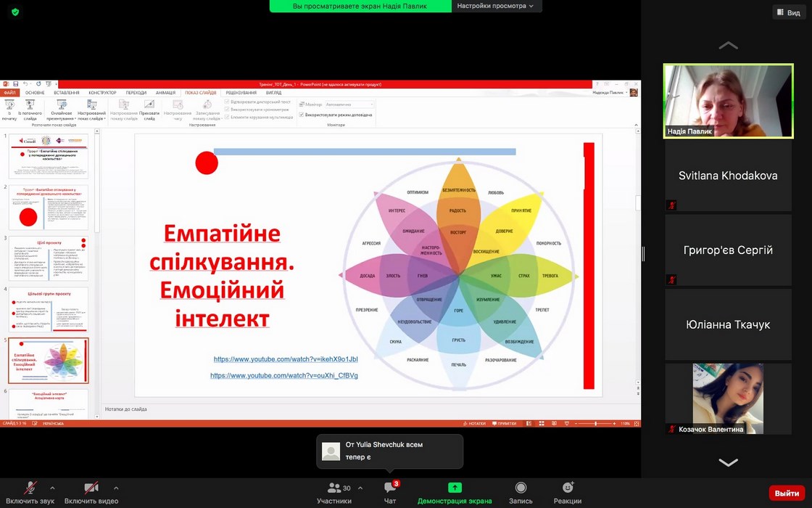Click the Козачок Валентина video tile
The image size is (812, 508).
(728, 398)
